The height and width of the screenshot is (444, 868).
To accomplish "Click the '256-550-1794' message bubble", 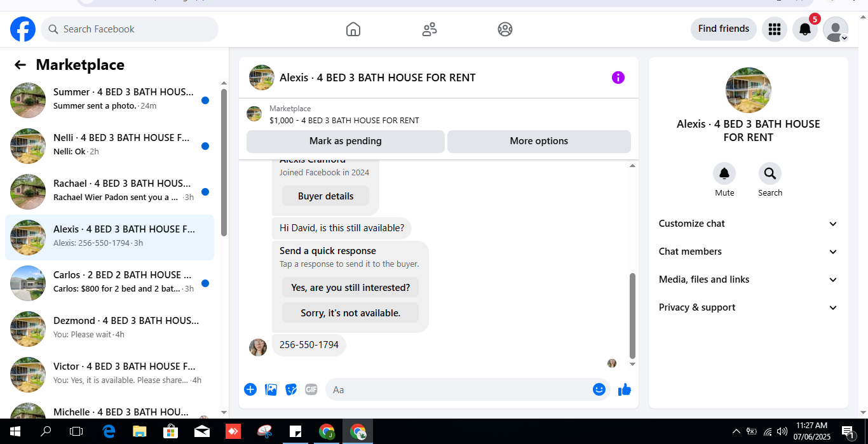I will click(309, 345).
